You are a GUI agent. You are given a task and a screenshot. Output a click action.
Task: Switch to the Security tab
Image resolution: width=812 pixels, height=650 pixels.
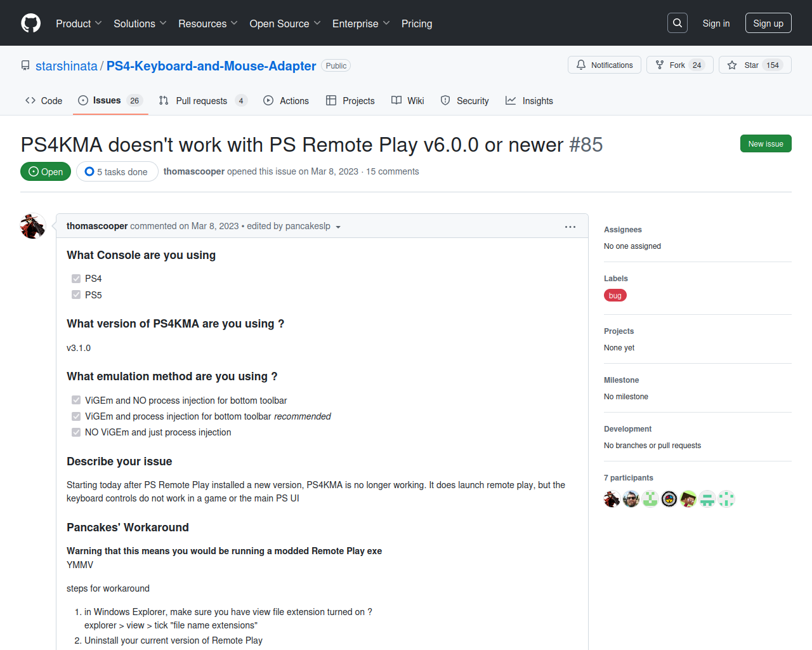click(x=465, y=100)
